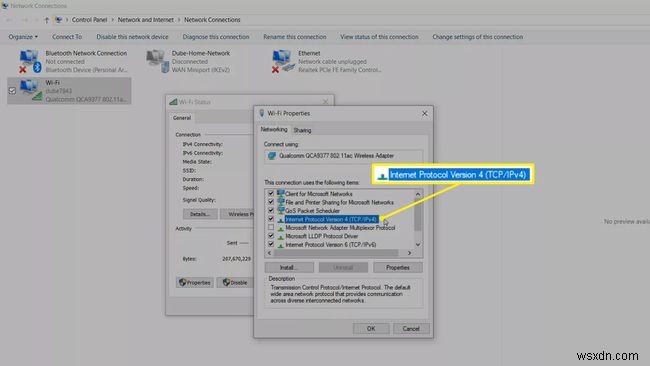Uncheck QoS Packet Scheduler
Image resolution: width=650 pixels, height=366 pixels.
271,211
